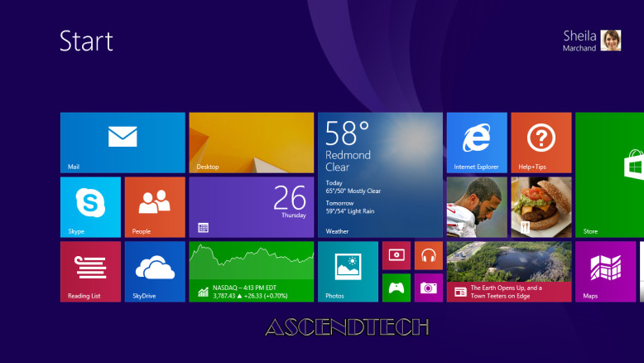Open the Music headphones tile
Viewport: 644px width, 363px height.
(x=429, y=255)
